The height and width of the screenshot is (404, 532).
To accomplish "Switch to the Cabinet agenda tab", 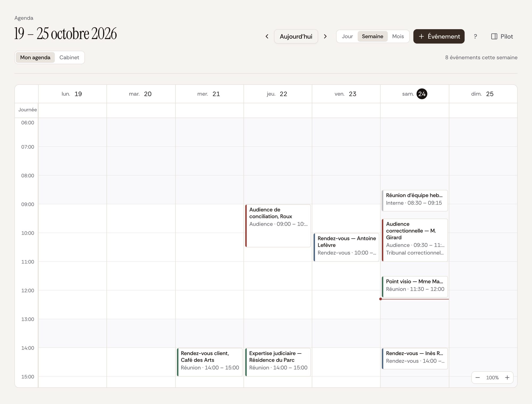I will pyautogui.click(x=69, y=57).
